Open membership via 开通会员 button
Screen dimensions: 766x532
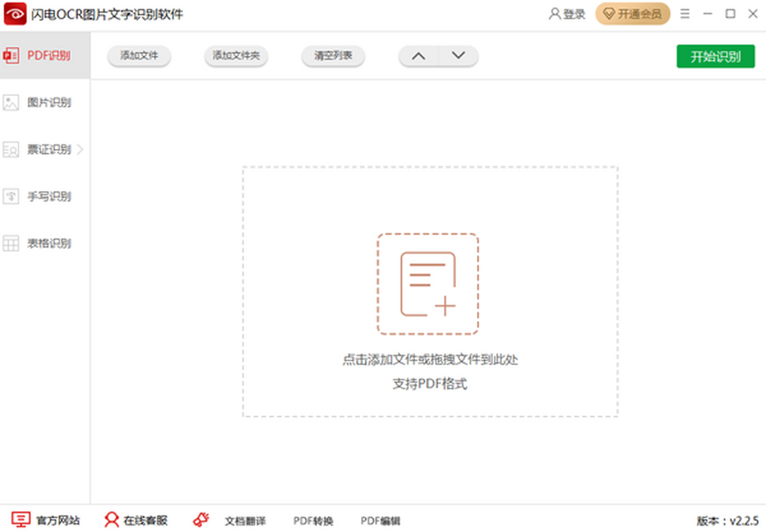click(633, 14)
